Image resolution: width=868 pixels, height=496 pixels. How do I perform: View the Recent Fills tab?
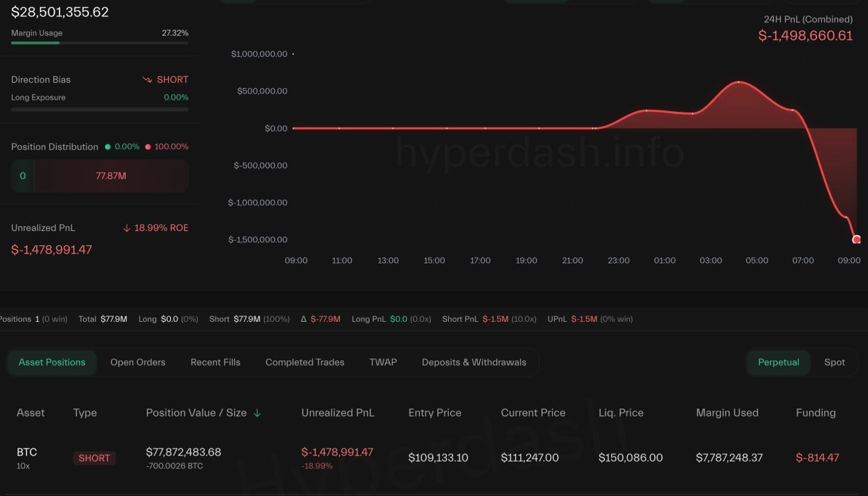pyautogui.click(x=215, y=363)
